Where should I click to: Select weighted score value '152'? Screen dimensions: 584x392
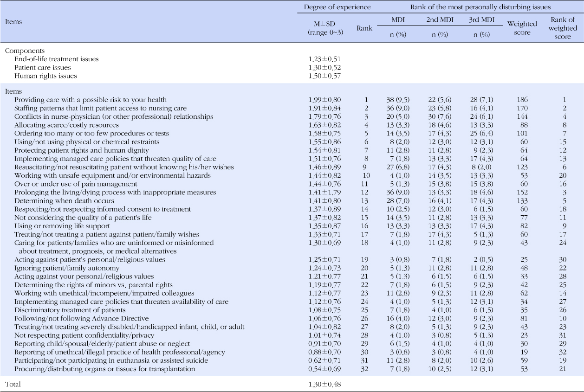pos(522,192)
